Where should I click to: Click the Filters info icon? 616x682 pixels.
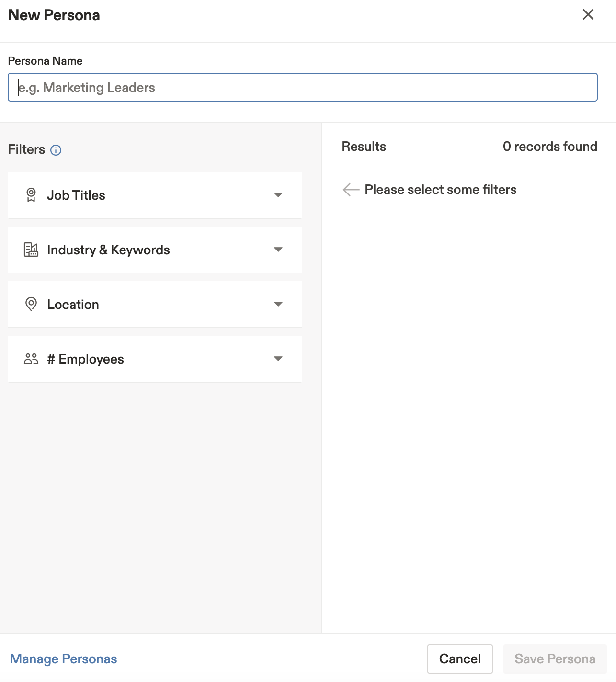click(56, 150)
